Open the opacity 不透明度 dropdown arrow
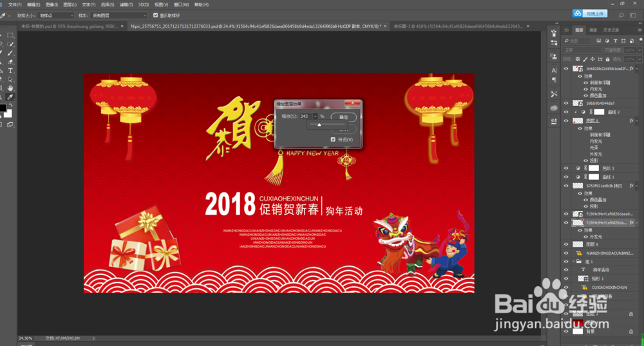The height and width of the screenshot is (346, 644). point(639,50)
